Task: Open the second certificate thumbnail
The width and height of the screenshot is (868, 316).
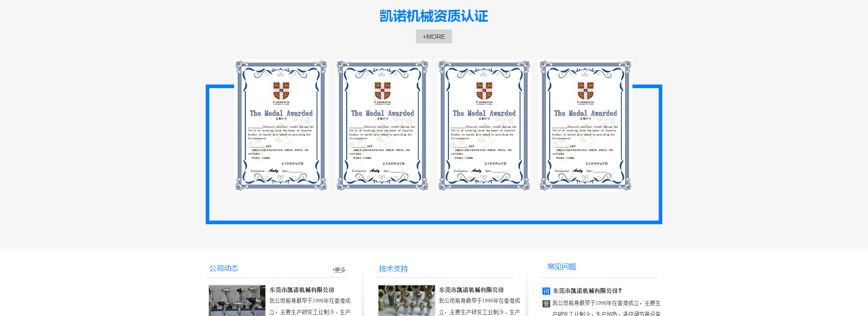Action: tap(382, 126)
